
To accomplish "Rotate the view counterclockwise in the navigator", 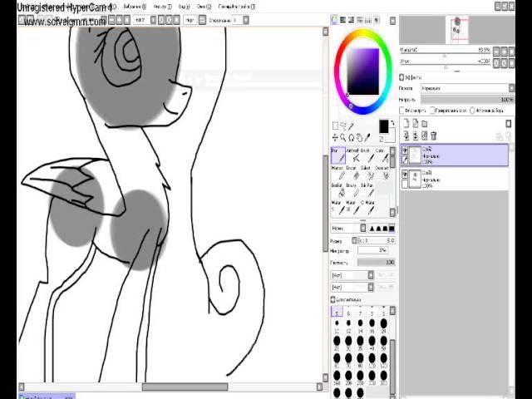I will click(x=496, y=63).
